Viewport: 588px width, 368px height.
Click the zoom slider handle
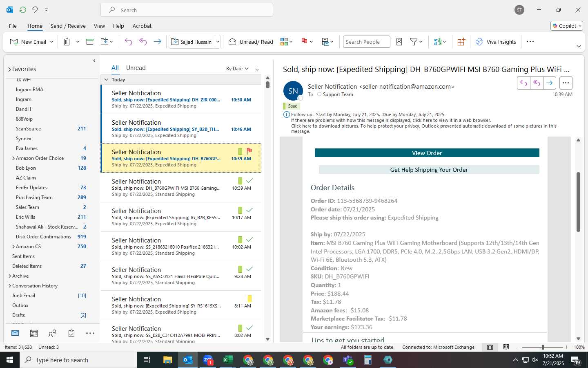point(543,347)
